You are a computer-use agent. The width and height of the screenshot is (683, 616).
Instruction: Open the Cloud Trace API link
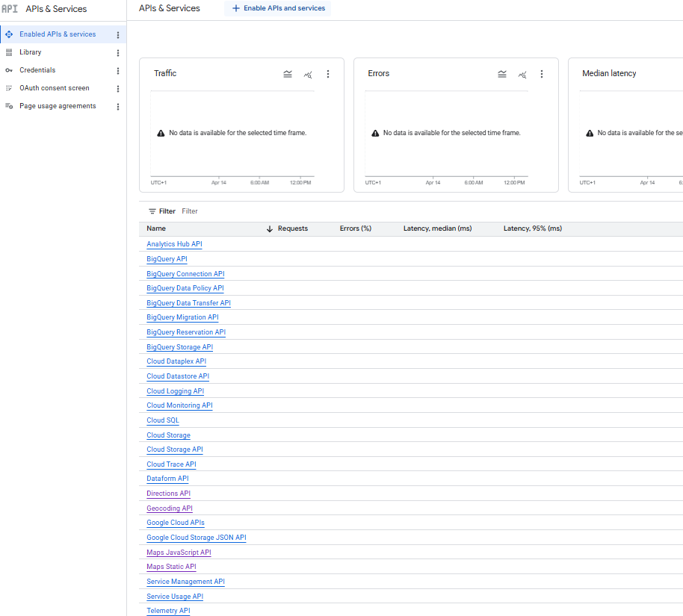click(172, 464)
